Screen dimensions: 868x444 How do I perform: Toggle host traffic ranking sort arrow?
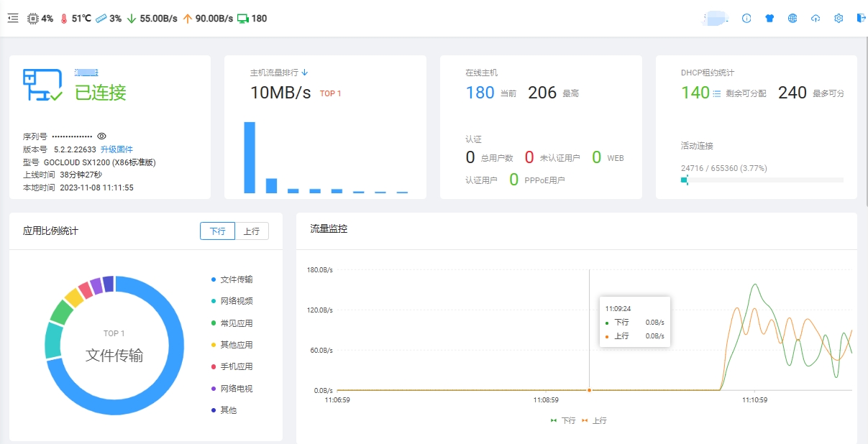pos(305,73)
